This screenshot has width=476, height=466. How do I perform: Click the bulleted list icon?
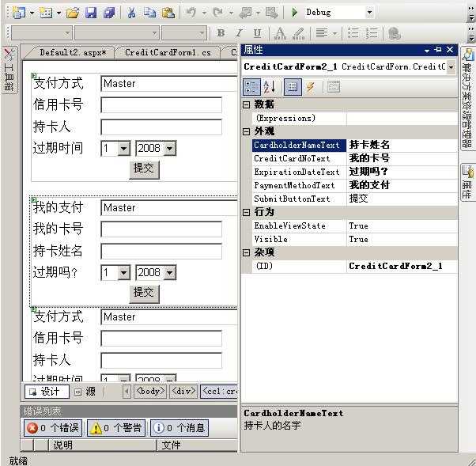tap(353, 32)
